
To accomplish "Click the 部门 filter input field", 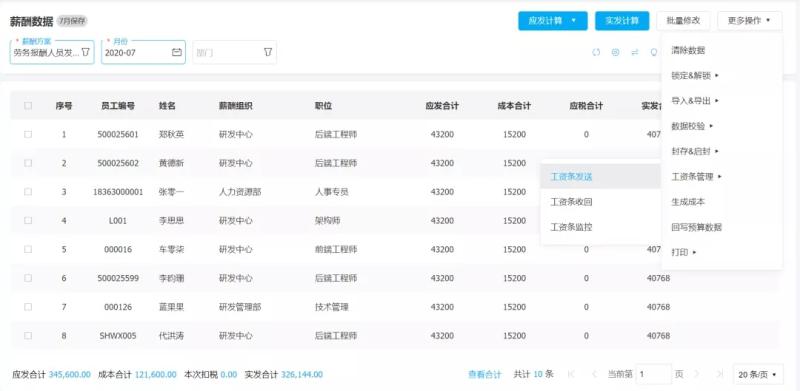I will click(235, 52).
